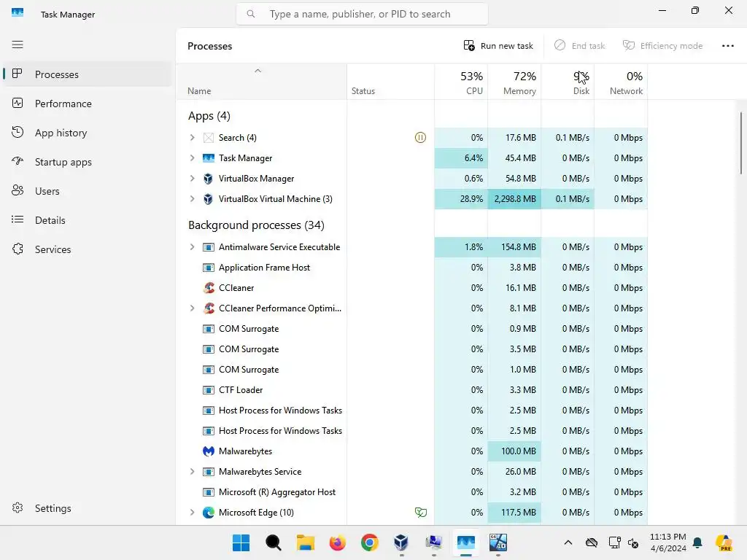Click the Antimalware Service Executable icon

pos(208,247)
